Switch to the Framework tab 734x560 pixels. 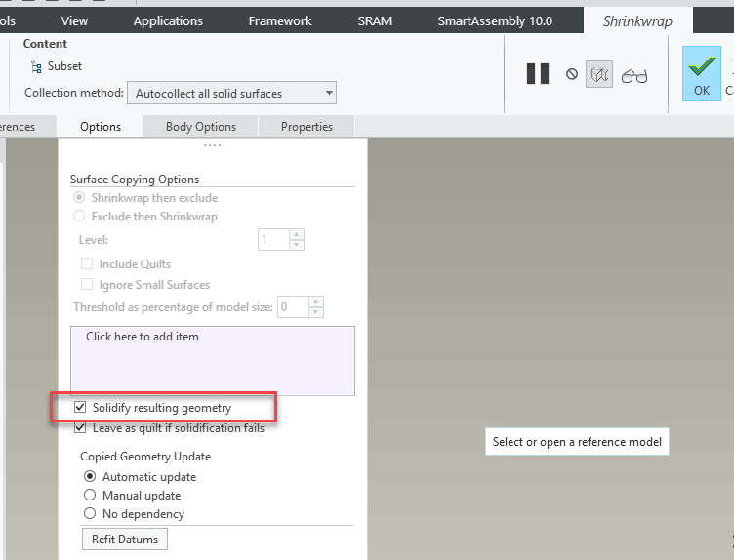[x=280, y=21]
